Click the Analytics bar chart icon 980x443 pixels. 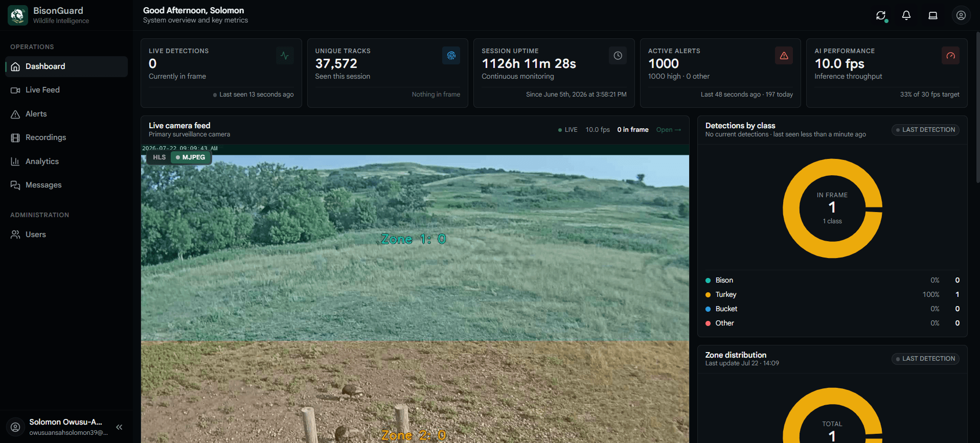pyautogui.click(x=15, y=161)
